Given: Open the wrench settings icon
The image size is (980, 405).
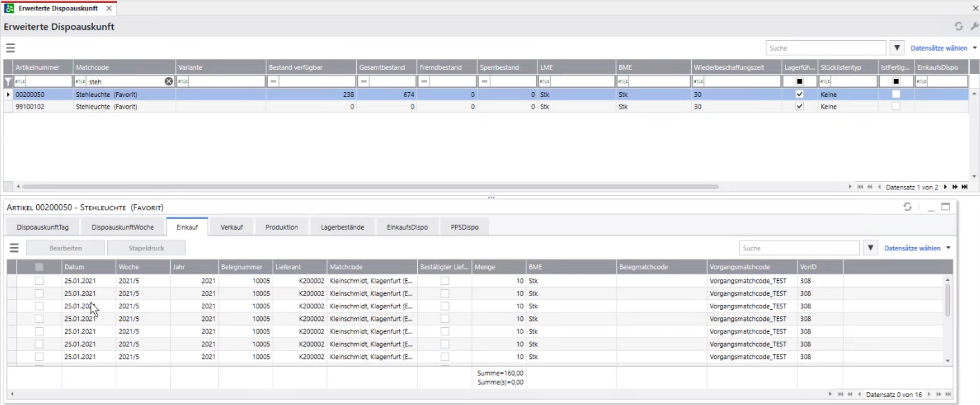Looking at the screenshot, I should [974, 26].
